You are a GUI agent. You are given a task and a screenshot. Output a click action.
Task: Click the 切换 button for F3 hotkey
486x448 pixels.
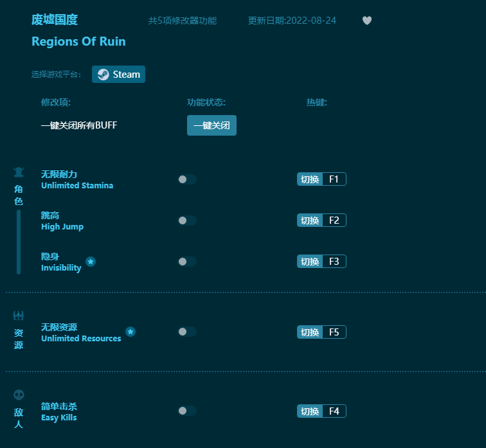[310, 262]
